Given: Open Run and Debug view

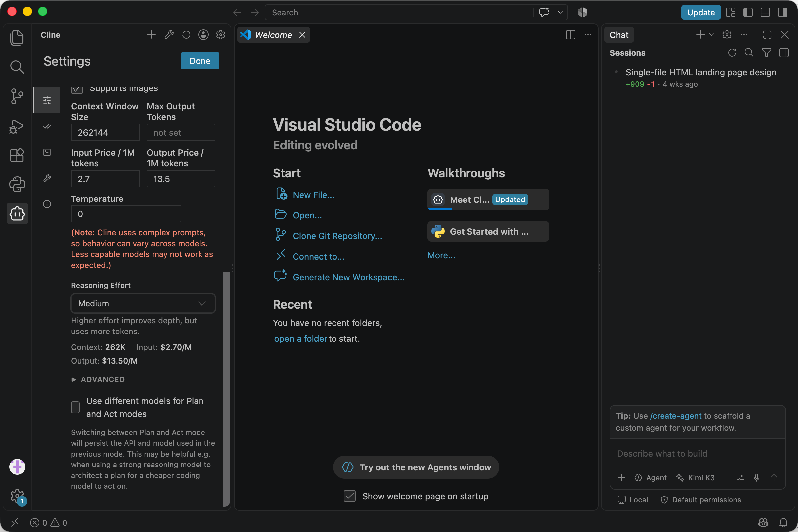Looking at the screenshot, I should 17,126.
